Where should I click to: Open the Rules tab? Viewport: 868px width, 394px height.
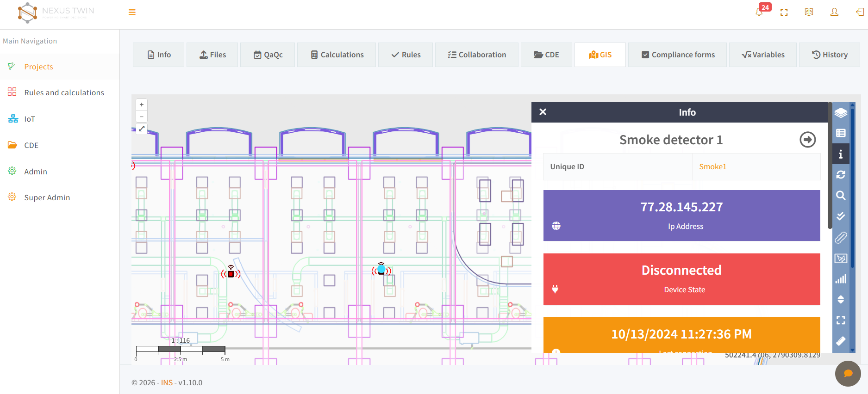406,55
